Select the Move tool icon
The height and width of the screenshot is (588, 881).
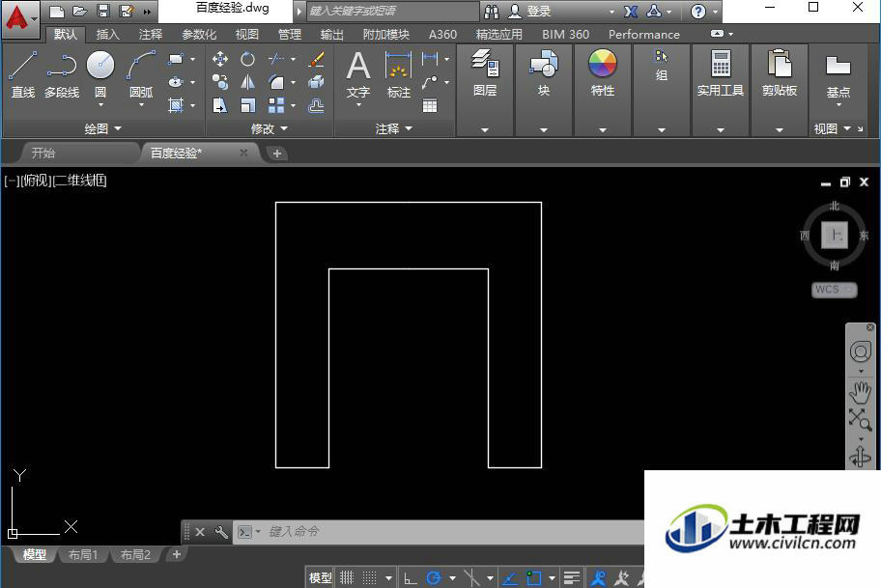219,58
